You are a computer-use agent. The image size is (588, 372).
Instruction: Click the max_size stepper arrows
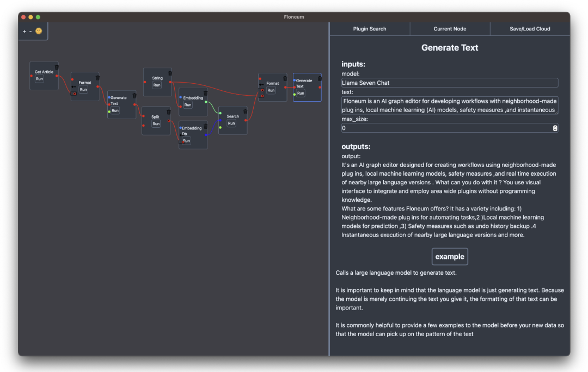[x=555, y=128]
